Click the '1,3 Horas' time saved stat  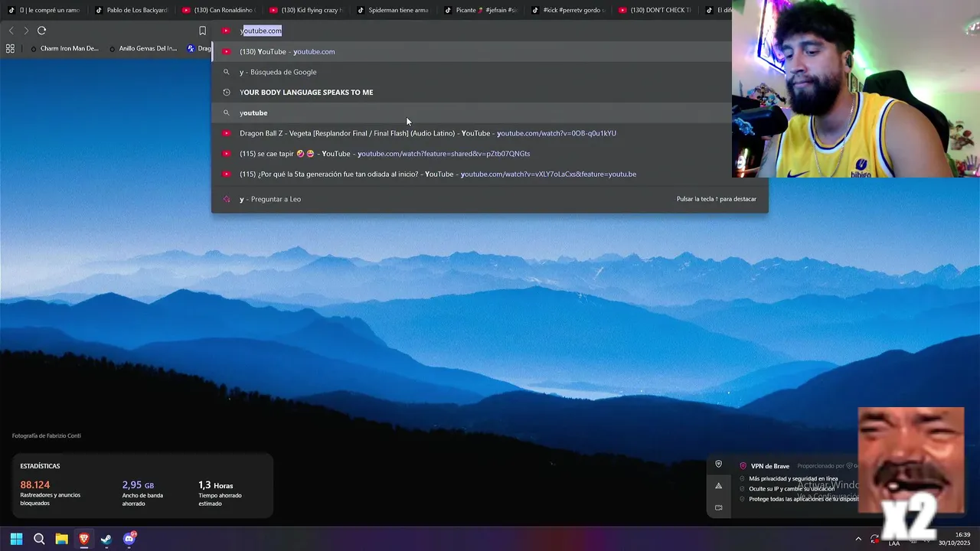tap(216, 485)
